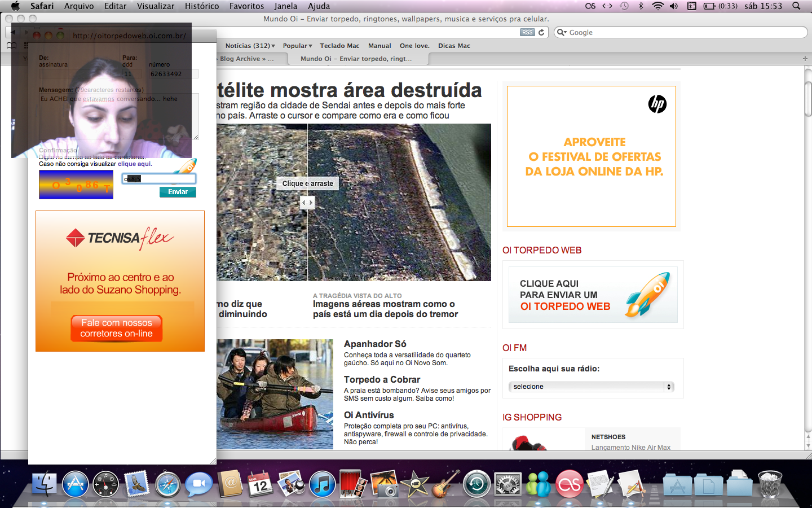Open iCal calendar icon in Dock
The width and height of the screenshot is (812, 508).
click(260, 484)
